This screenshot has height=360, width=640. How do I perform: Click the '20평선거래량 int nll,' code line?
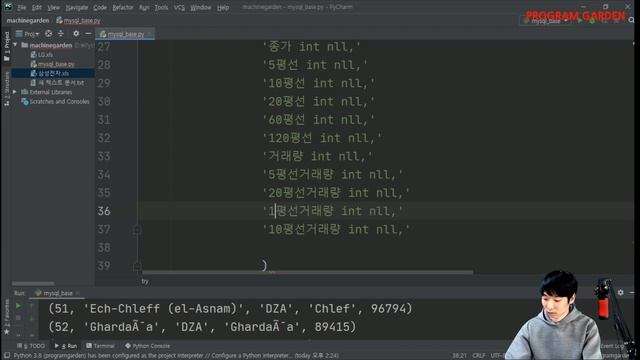(x=336, y=193)
